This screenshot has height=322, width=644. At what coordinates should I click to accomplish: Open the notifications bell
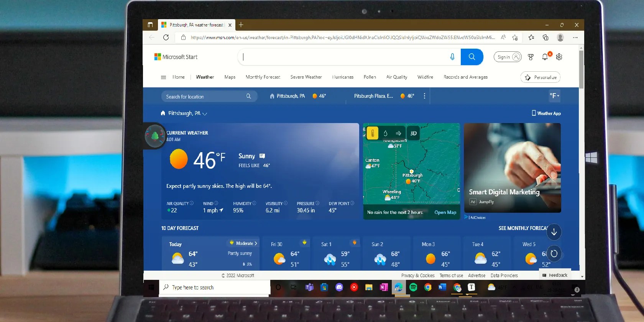point(545,57)
